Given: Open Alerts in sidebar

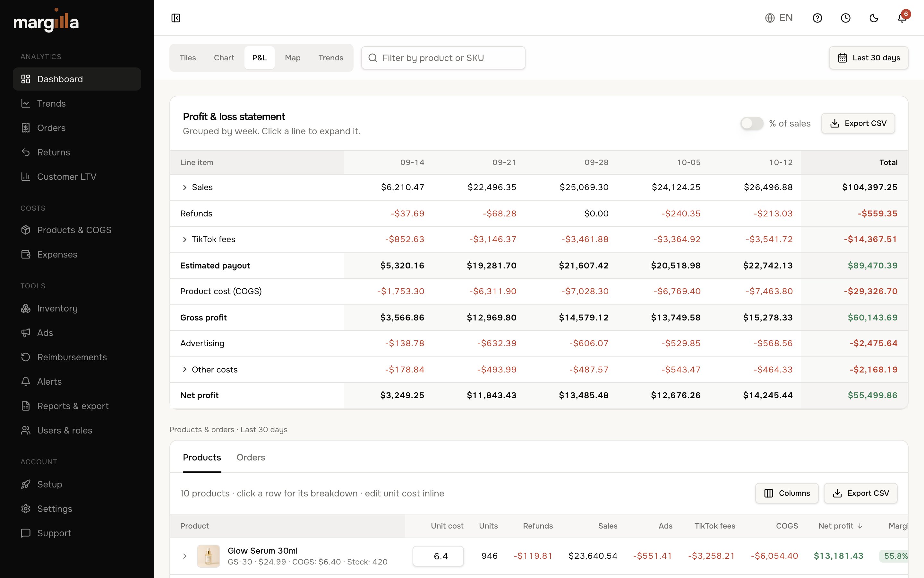Looking at the screenshot, I should click(x=77, y=382).
